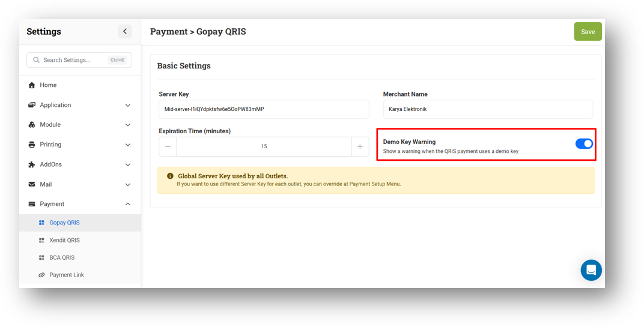Increase expiration time with the plus button
Screen dimensions: 644x327
pos(360,146)
